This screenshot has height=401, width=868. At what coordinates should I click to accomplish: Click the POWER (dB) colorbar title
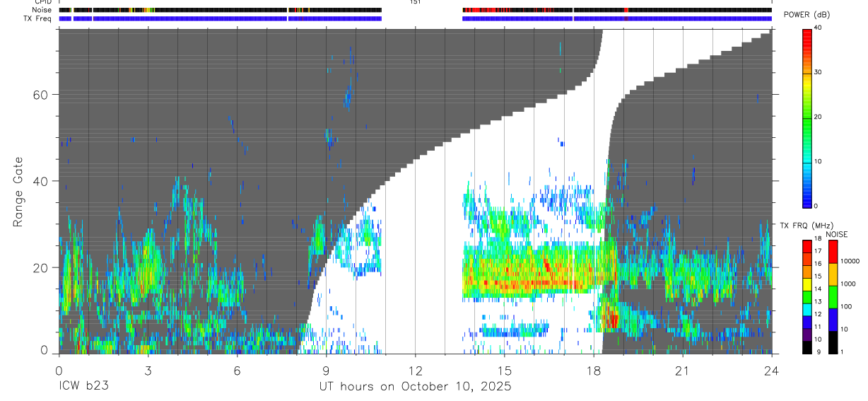(807, 15)
